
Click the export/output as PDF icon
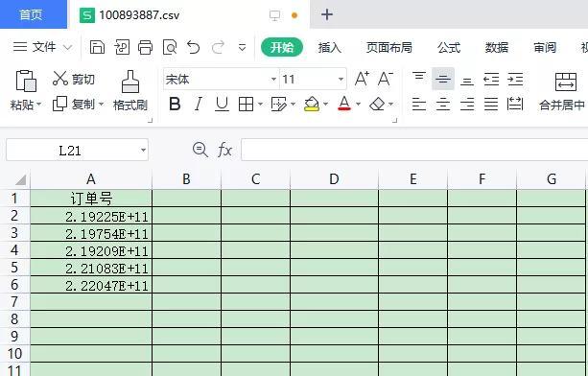tap(122, 48)
